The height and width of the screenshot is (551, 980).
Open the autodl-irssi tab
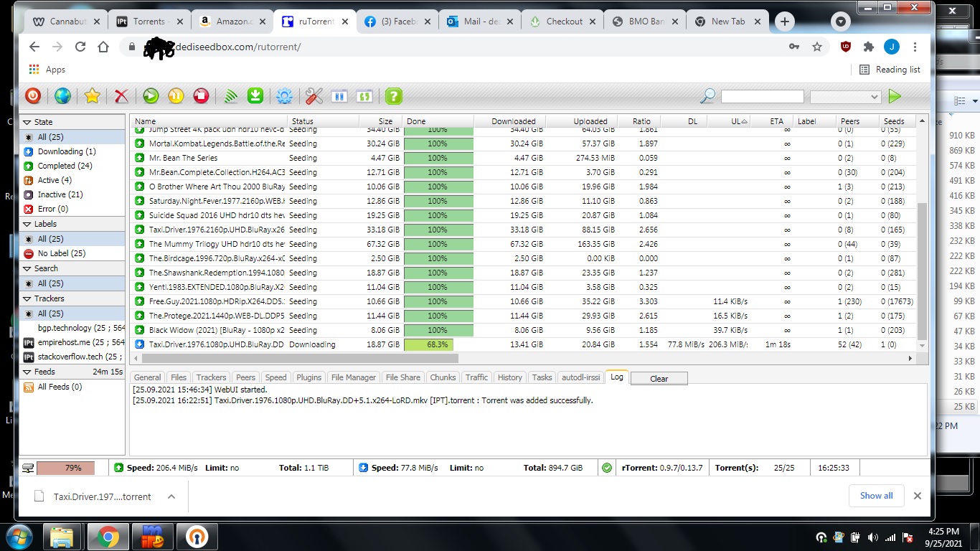pyautogui.click(x=580, y=377)
